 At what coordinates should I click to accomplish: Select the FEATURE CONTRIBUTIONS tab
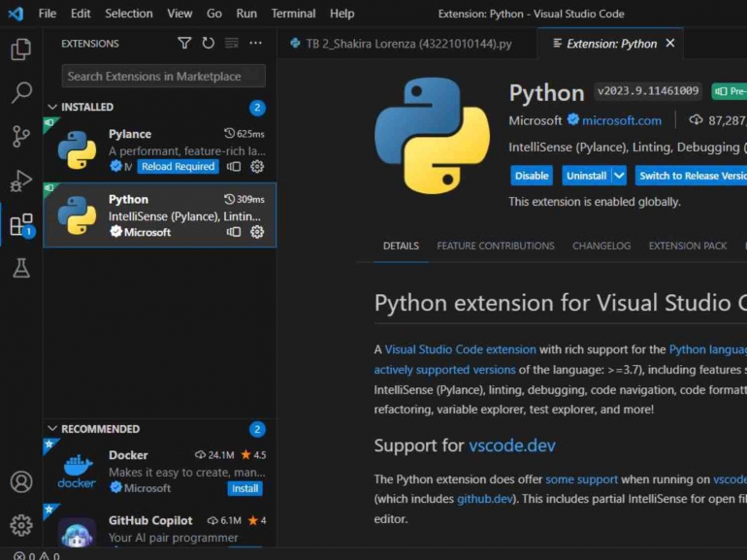click(496, 246)
